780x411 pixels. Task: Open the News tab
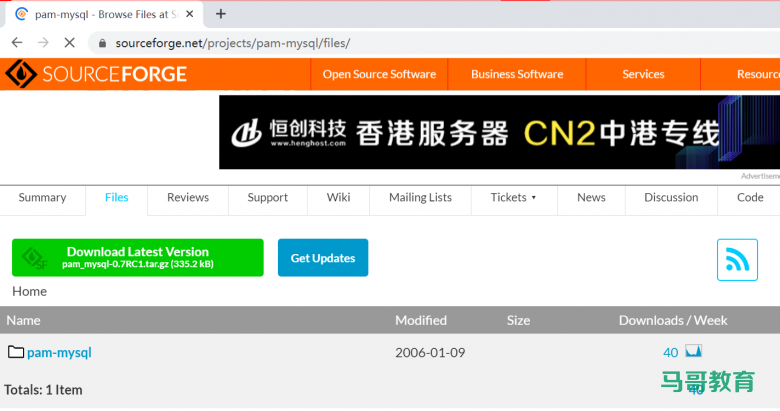click(591, 198)
